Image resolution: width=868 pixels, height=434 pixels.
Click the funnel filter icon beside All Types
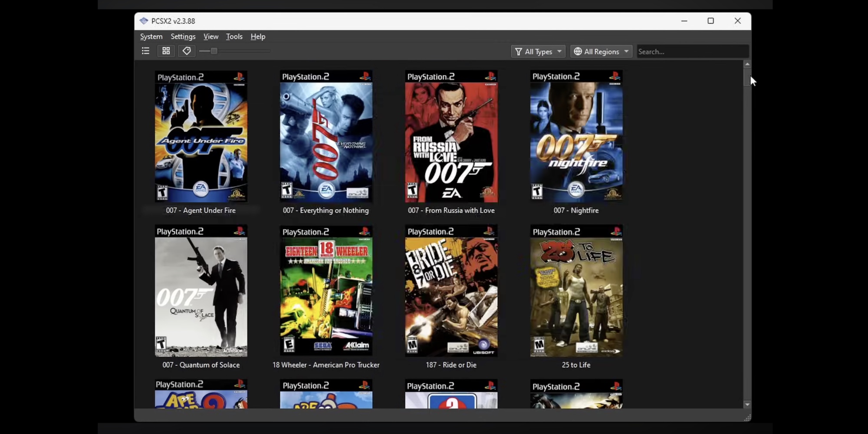pyautogui.click(x=518, y=51)
